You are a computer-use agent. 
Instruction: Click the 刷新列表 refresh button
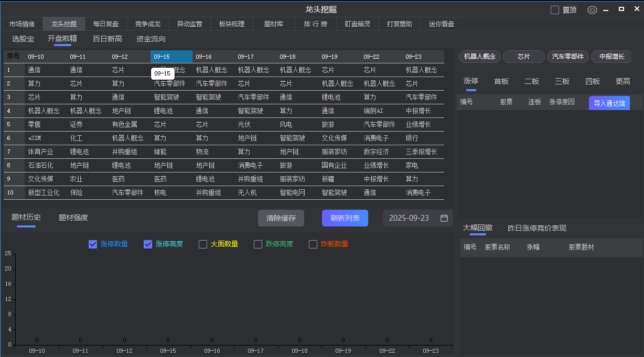tap(345, 218)
